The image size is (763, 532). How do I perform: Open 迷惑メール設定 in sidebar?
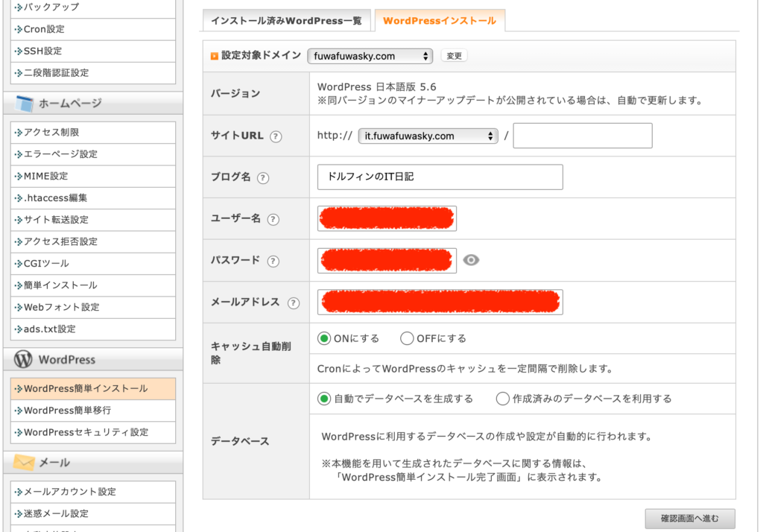point(93,514)
